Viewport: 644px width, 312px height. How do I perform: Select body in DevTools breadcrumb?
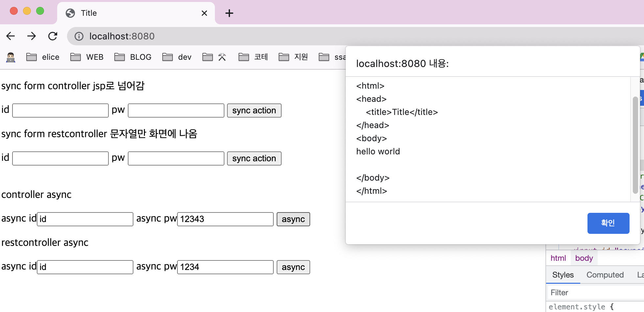pyautogui.click(x=584, y=258)
